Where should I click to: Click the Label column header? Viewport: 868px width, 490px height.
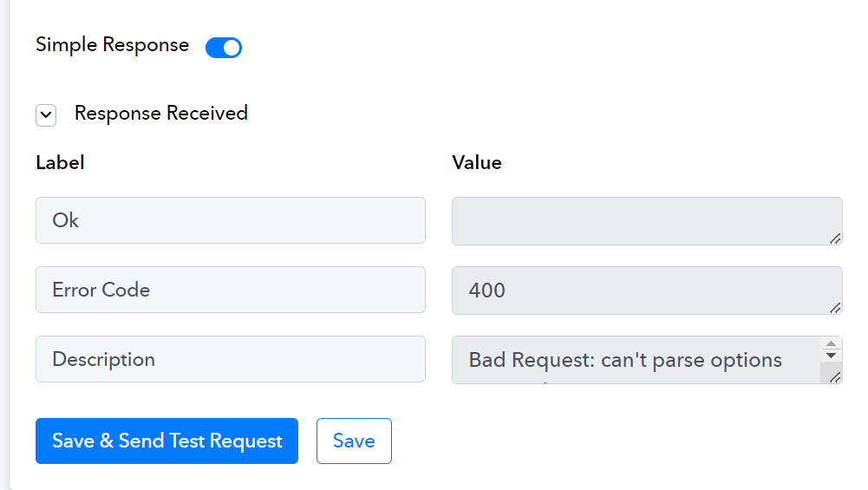click(61, 163)
